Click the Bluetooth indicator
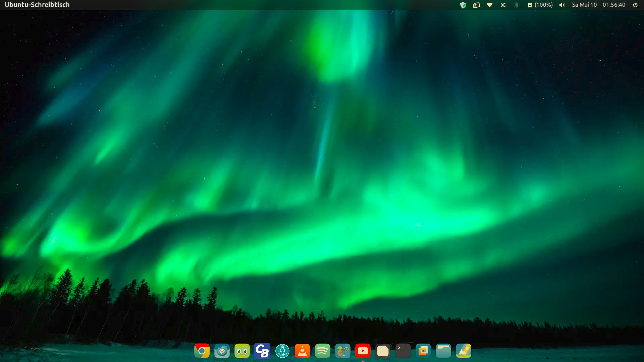The height and width of the screenshot is (362, 644). tap(517, 5)
